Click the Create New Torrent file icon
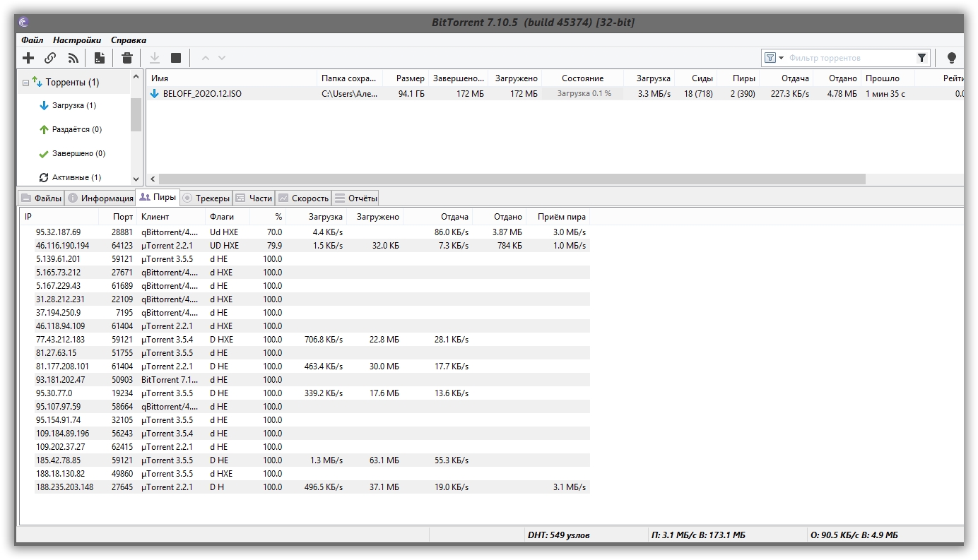 coord(100,58)
